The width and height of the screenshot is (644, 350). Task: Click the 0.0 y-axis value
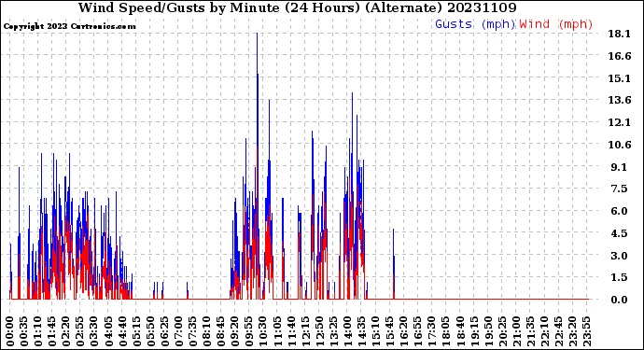tap(620, 300)
